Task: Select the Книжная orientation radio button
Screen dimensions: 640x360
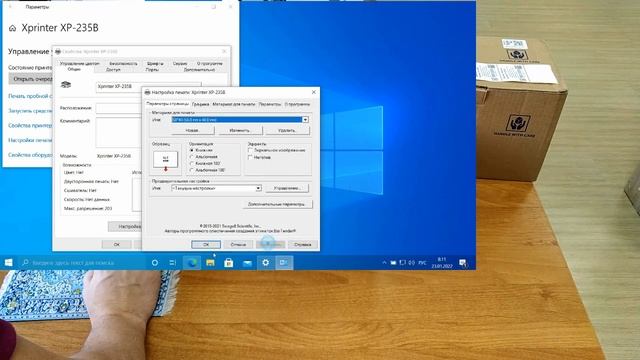Action: click(x=192, y=150)
